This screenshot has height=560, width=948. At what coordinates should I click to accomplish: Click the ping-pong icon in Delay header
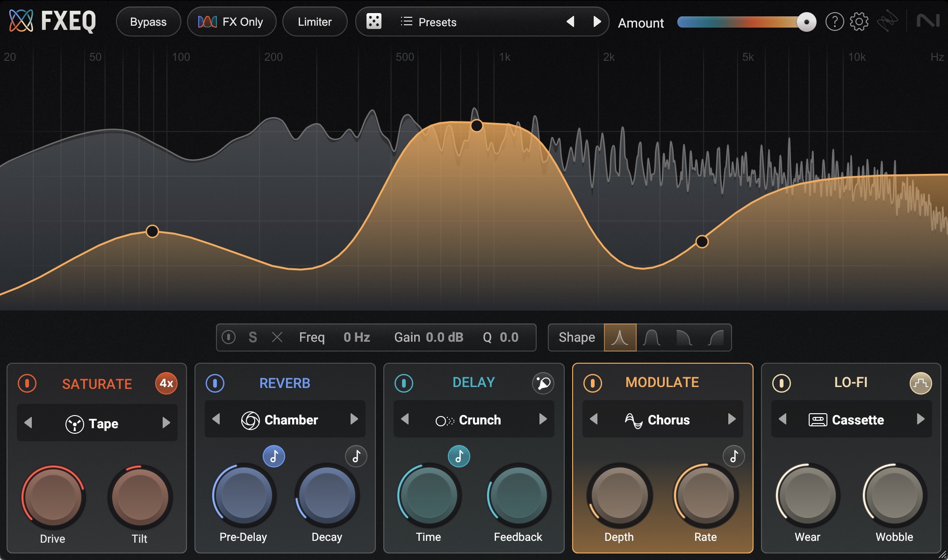(x=543, y=383)
